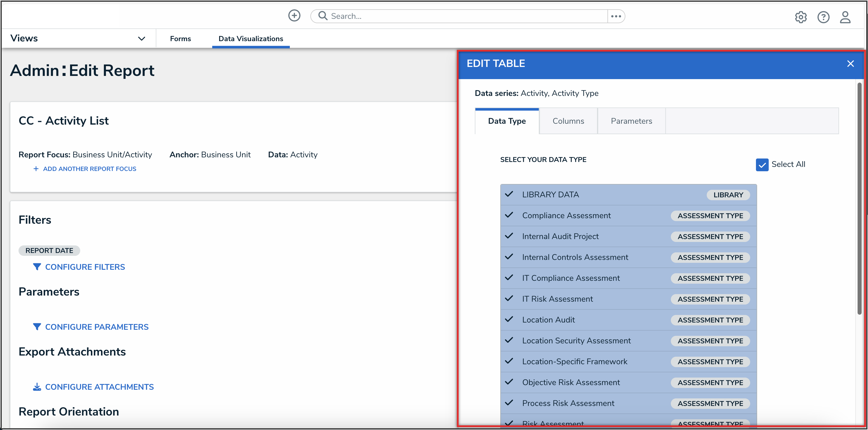Expand the Views dropdown chevron
Image resolution: width=868 pixels, height=430 pixels.
(142, 39)
